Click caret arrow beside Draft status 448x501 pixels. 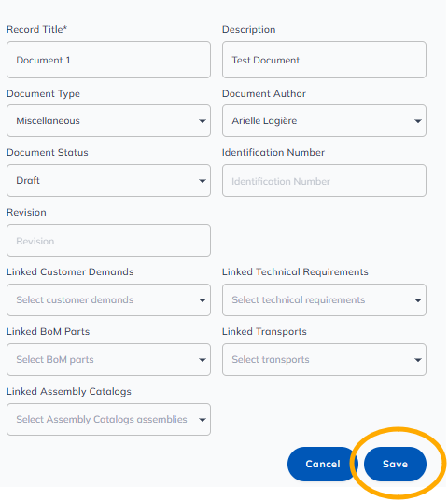click(202, 181)
